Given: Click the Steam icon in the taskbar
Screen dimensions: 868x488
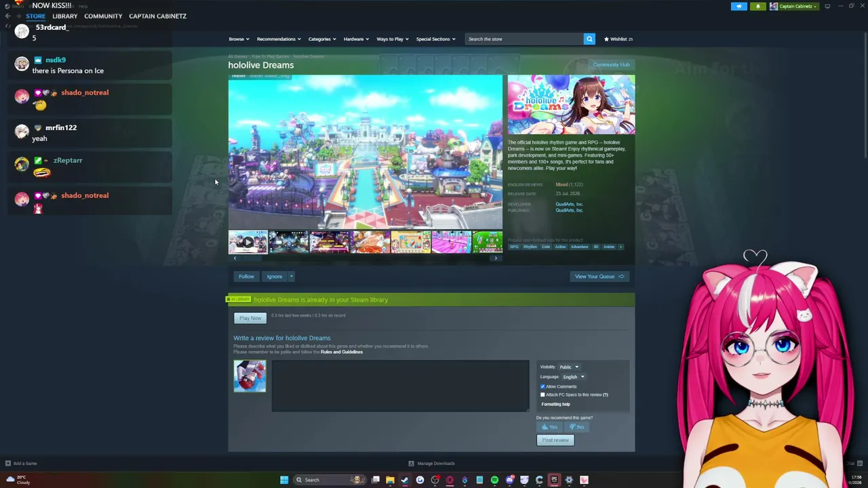Looking at the screenshot, I should coord(405,480).
